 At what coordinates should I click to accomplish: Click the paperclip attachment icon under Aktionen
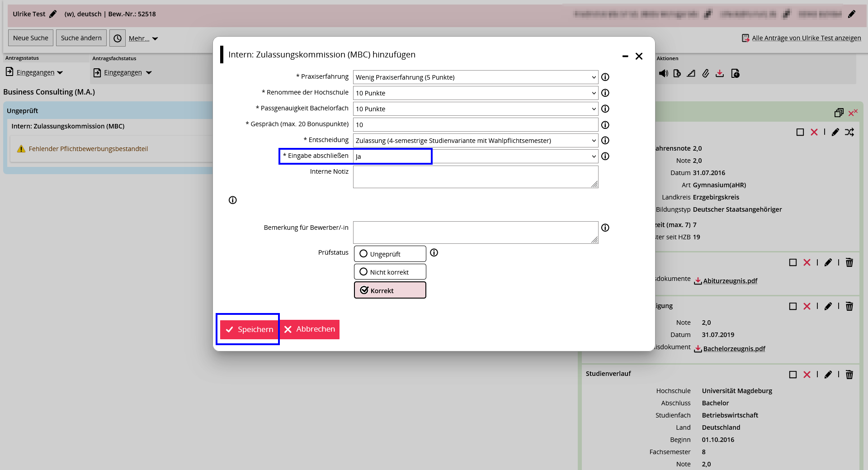[x=705, y=74]
